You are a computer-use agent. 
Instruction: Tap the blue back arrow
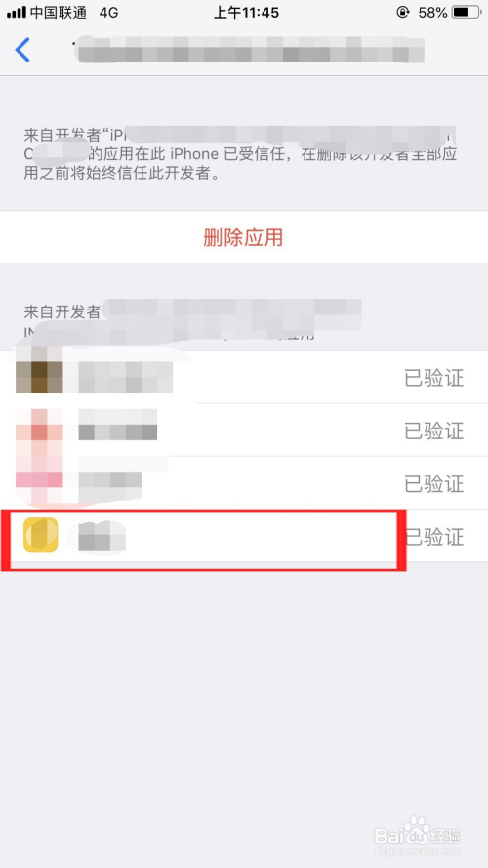[x=22, y=50]
